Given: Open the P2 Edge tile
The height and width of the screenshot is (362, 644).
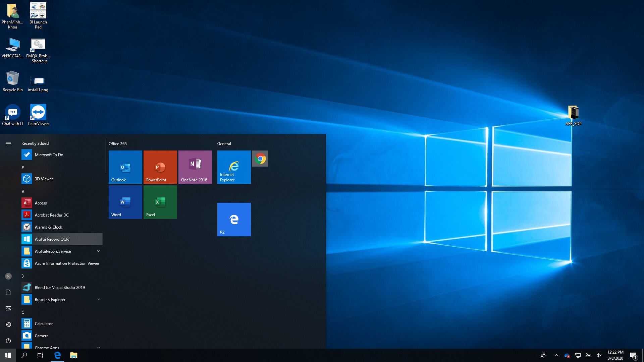Looking at the screenshot, I should (x=234, y=219).
